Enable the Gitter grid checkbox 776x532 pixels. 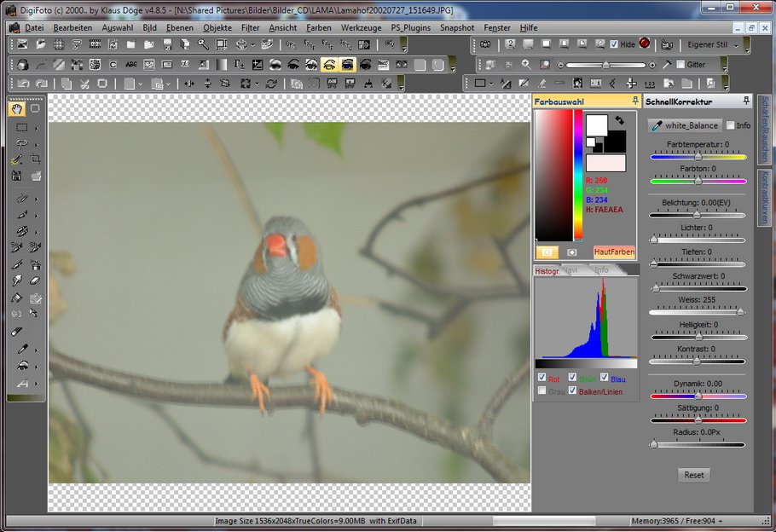point(680,65)
